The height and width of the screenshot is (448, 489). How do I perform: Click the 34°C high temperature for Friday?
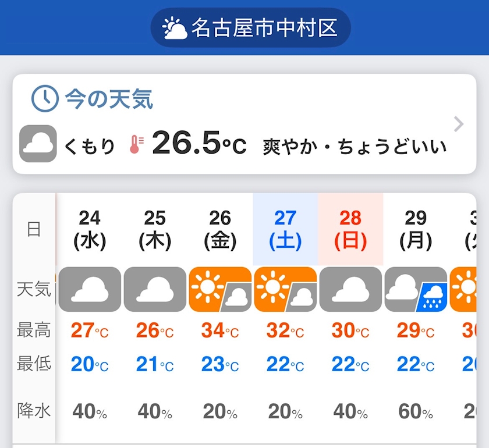[220, 330]
